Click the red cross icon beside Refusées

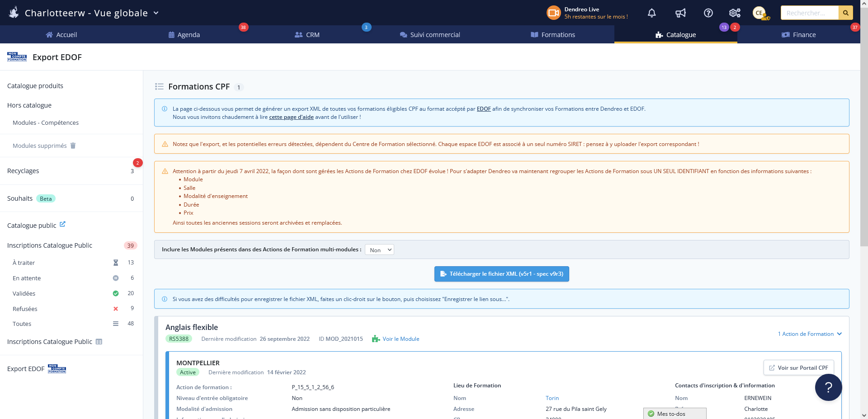[116, 309]
